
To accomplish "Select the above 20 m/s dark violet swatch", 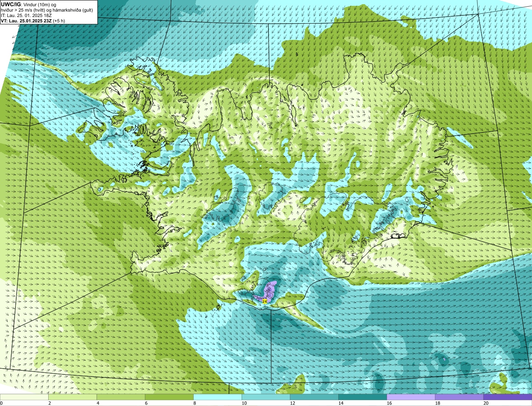I will point(508,397).
